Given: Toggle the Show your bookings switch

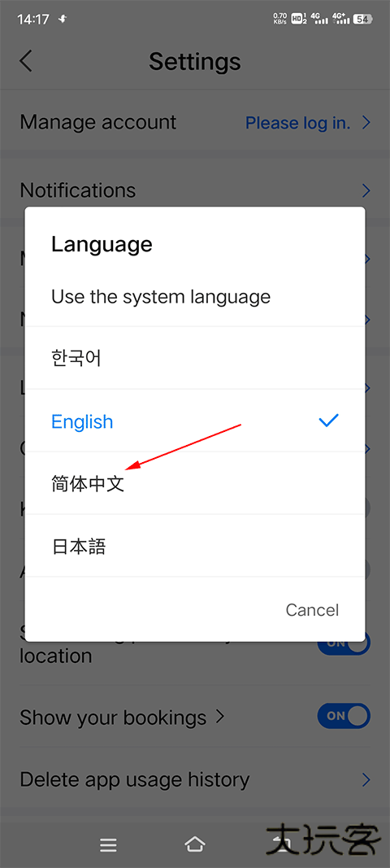Looking at the screenshot, I should pos(344,716).
